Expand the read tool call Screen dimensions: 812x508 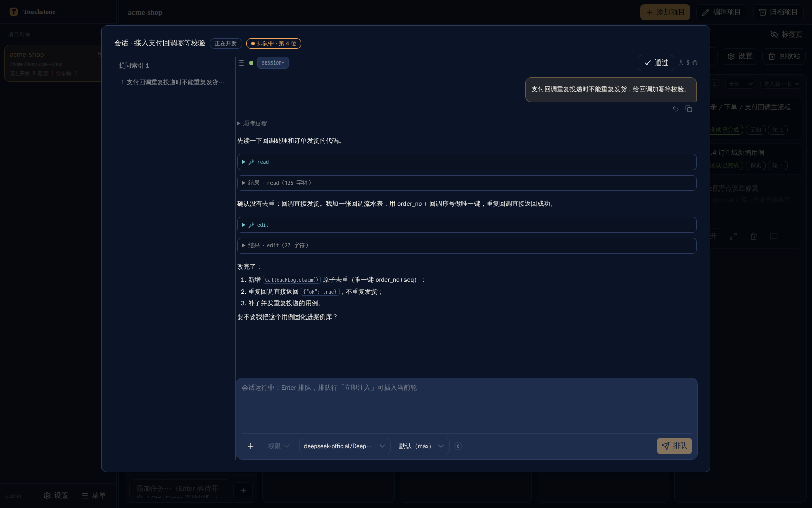coord(466,162)
